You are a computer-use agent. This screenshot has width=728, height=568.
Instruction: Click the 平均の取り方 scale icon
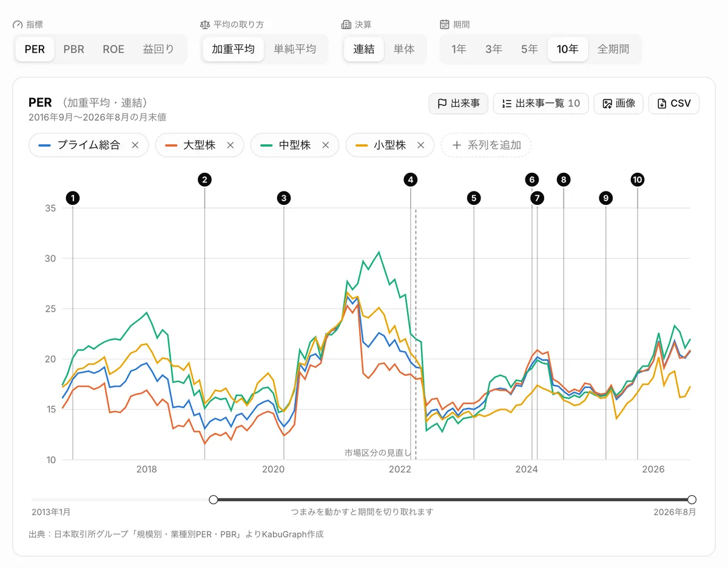(x=204, y=25)
